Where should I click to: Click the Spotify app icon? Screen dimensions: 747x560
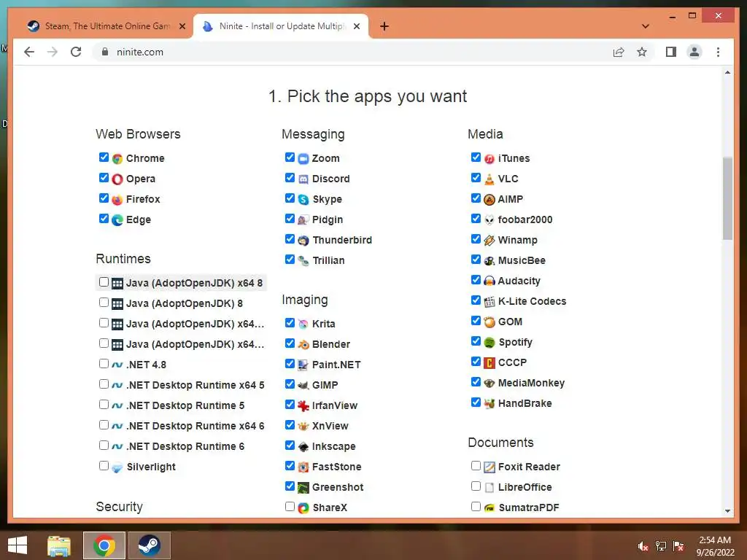pyautogui.click(x=489, y=343)
